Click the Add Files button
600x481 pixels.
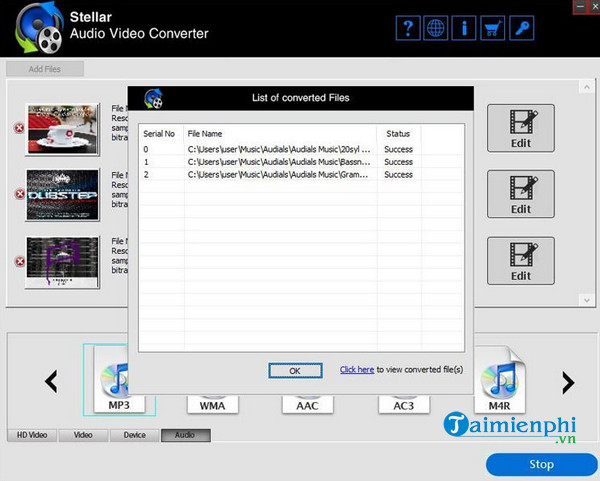[45, 69]
